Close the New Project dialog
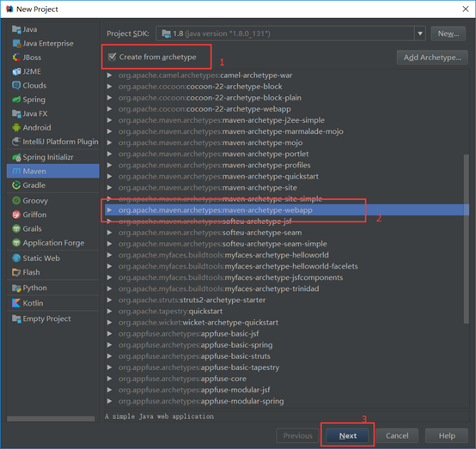Viewport: 476px width, 449px height. point(466,9)
